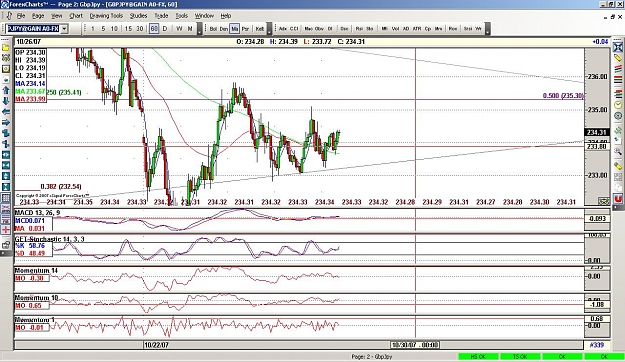Click blue up arrow in left sidebar

click(6, 90)
